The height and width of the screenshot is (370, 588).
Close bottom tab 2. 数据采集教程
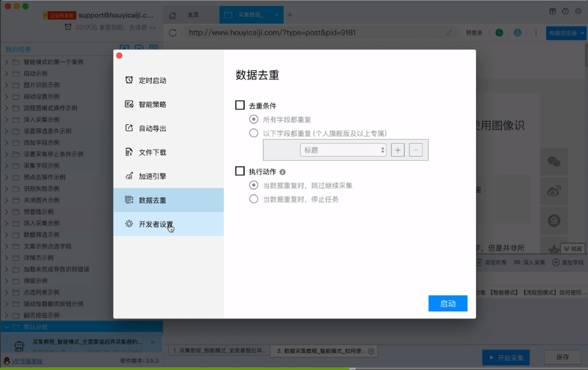[372, 351]
